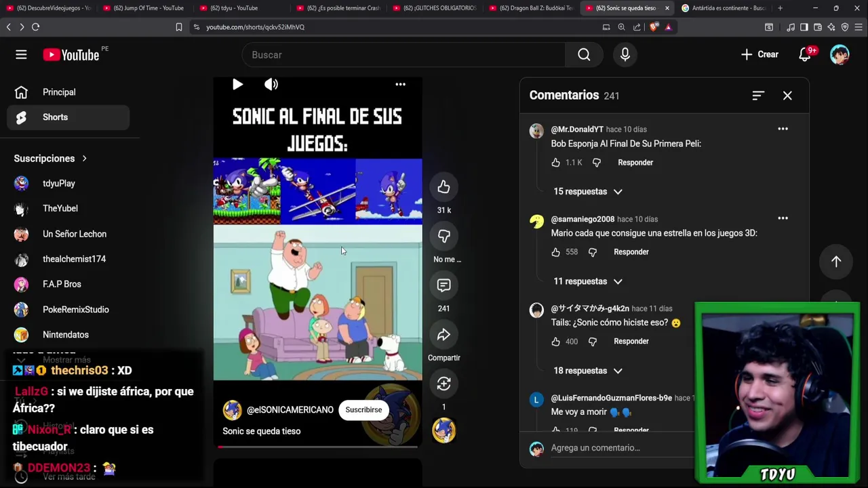868x488 pixels.
Task: Open the @elSONICAMERICANO channel link
Action: pyautogui.click(x=290, y=410)
